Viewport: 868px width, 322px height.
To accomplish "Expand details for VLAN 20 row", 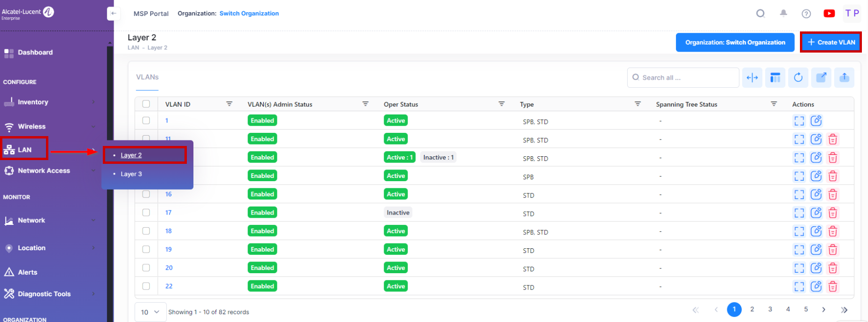I will pos(799,268).
